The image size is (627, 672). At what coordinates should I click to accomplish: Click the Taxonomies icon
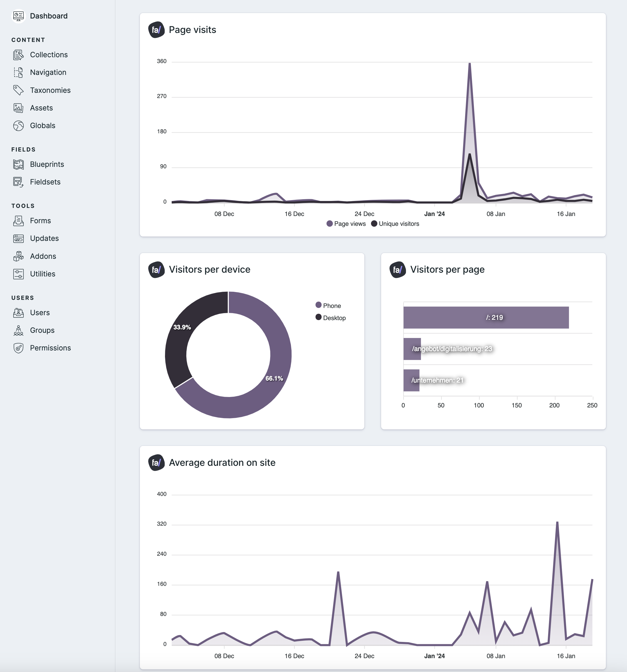tap(18, 90)
